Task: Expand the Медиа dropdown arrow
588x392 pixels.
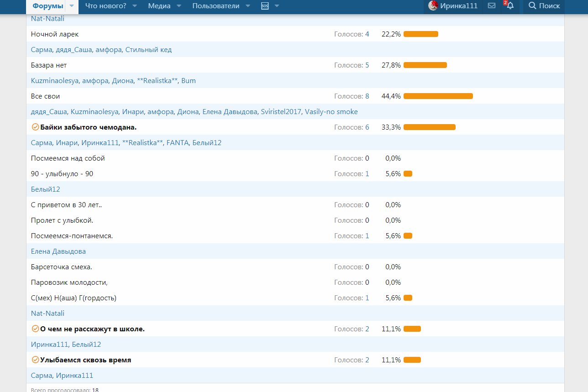Action: pos(179,6)
